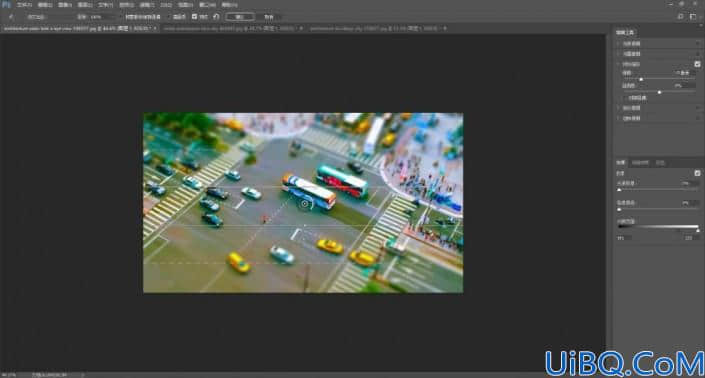The width and height of the screenshot is (705, 378).
Task: Confirm blur with the OK button
Action: pos(240,17)
